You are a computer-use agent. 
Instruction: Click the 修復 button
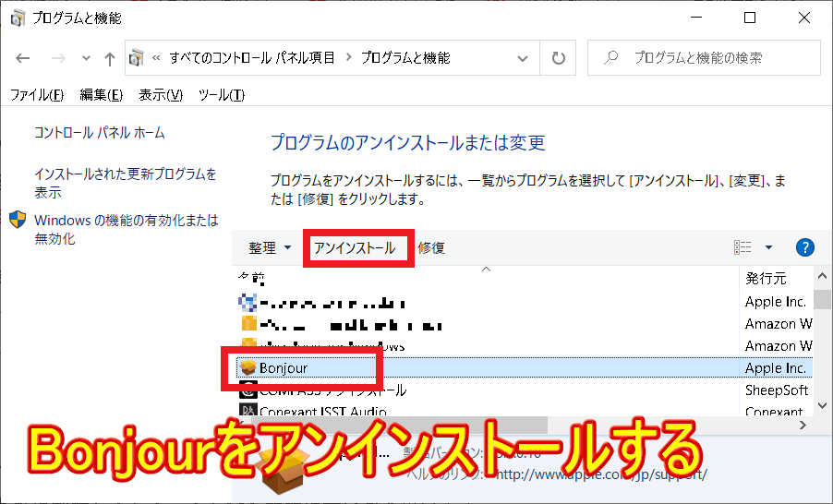point(431,248)
